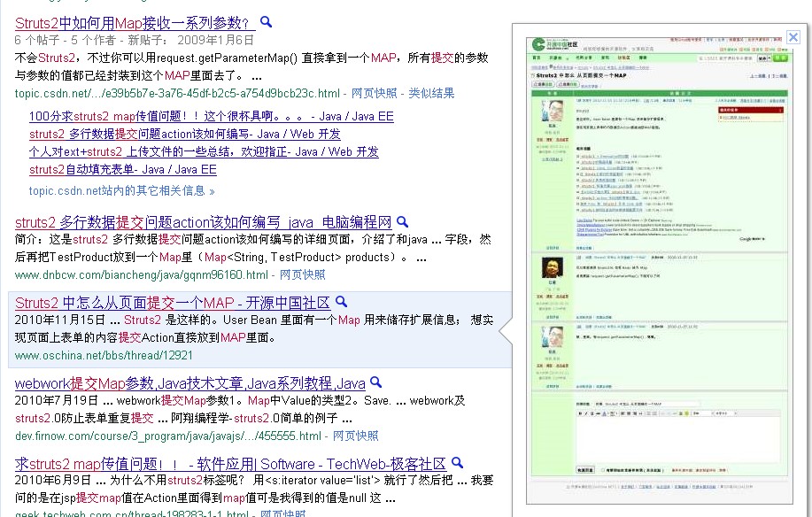Click 类似结果 for the topic.csdn.net result
The image size is (812, 517).
click(x=431, y=93)
